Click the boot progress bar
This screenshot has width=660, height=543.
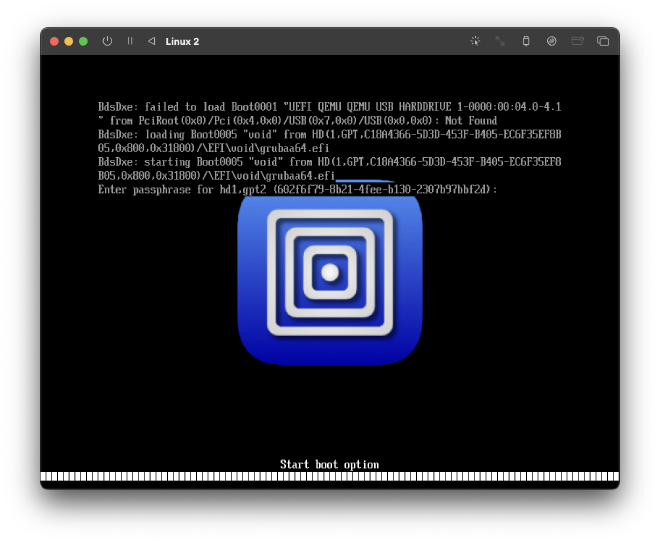click(x=330, y=476)
